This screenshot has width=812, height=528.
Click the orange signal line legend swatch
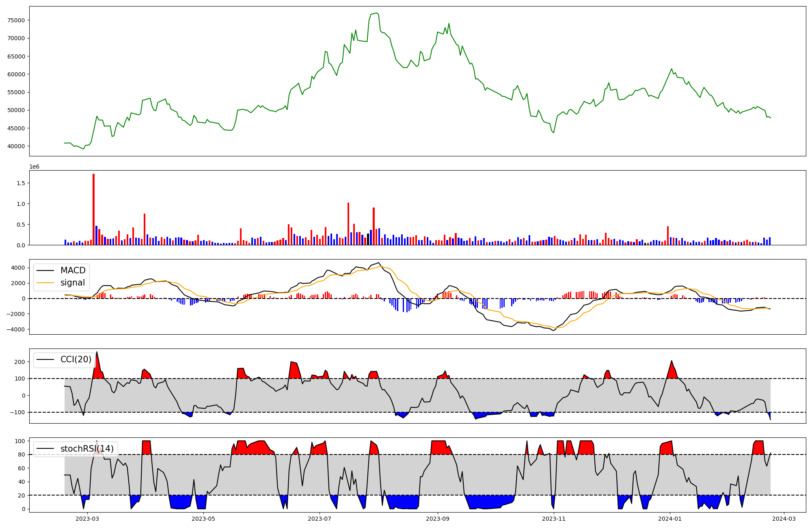45,283
